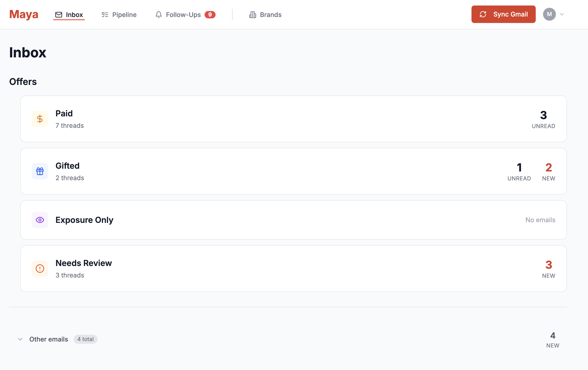Expand the Other emails section
The height and width of the screenshot is (370, 588).
click(20, 339)
